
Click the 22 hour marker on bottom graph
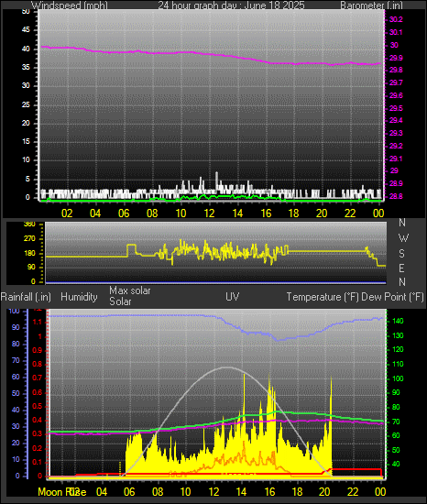point(353,492)
